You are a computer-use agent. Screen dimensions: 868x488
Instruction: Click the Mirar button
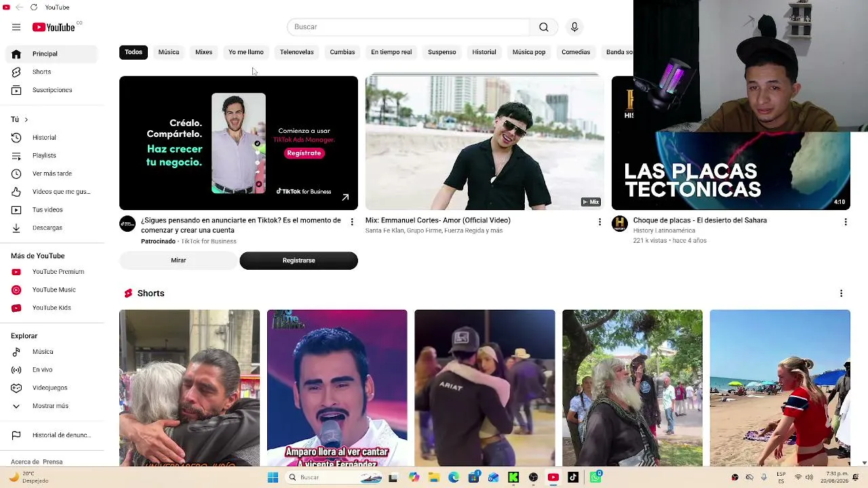[178, 260]
